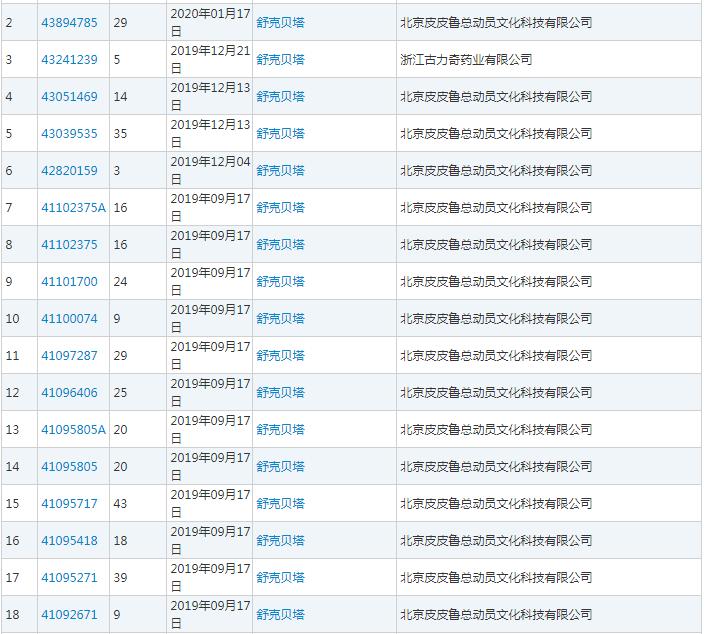Open application number 41095271 link

pos(69,577)
